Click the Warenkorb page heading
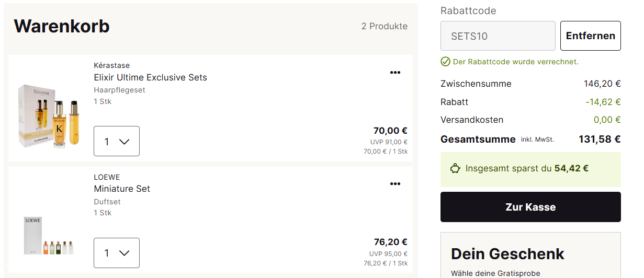The image size is (644, 278). coord(62,26)
